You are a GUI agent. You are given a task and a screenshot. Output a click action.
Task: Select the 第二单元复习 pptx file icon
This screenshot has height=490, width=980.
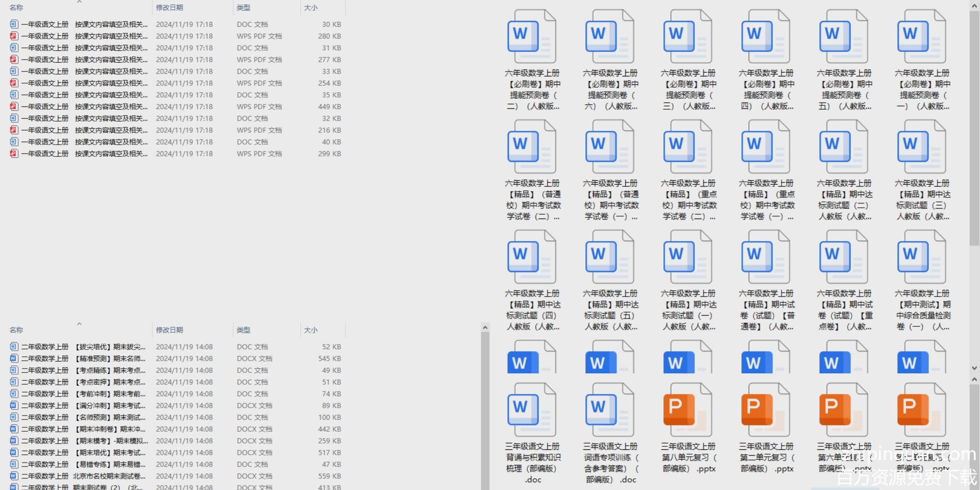765,410
